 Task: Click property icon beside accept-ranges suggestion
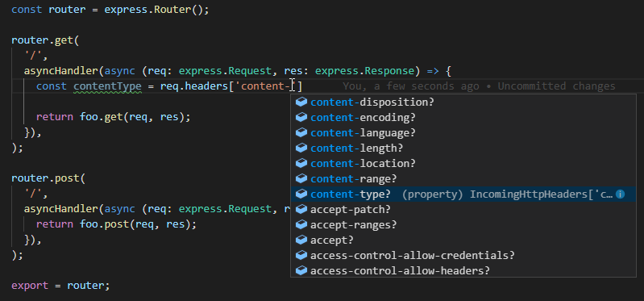[x=301, y=225]
